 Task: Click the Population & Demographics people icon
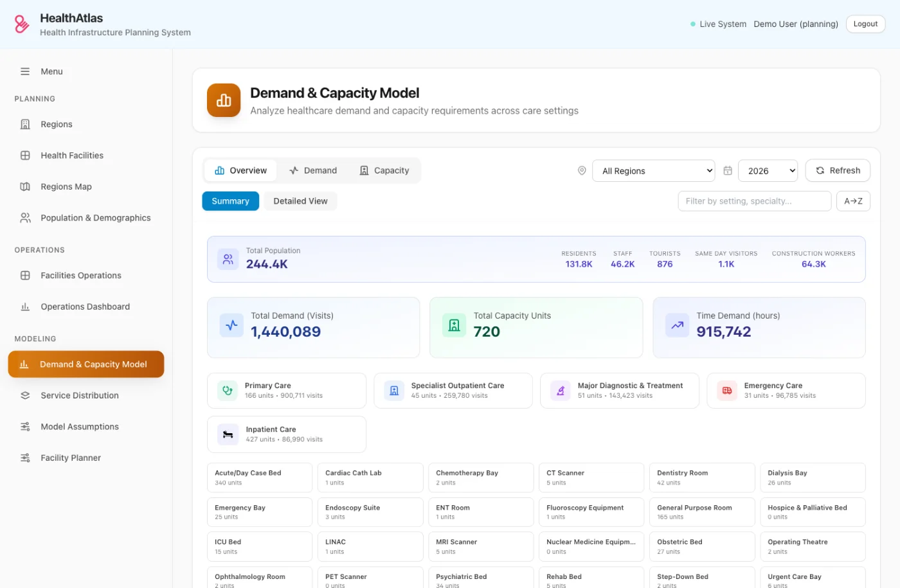click(25, 218)
